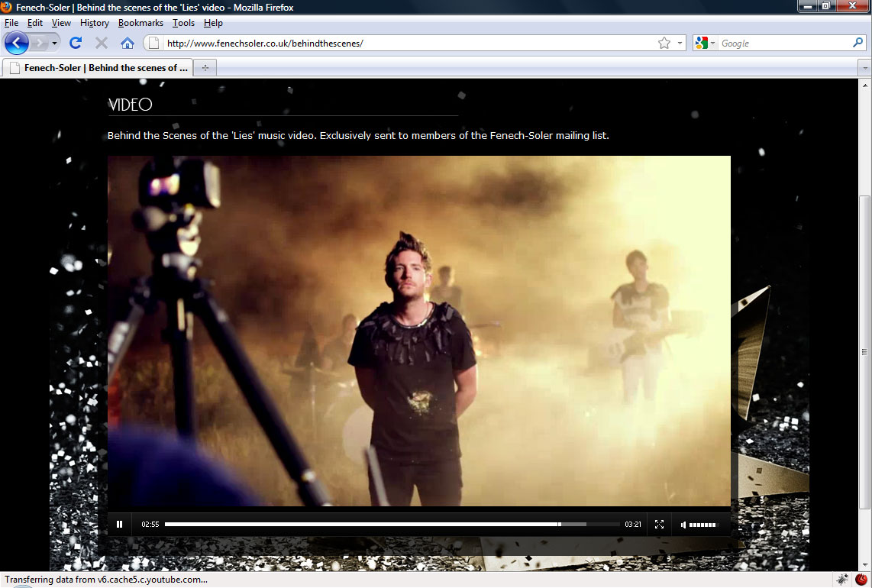Click the red round add-on icon in status bar
This screenshot has height=588, width=872.
tap(861, 579)
